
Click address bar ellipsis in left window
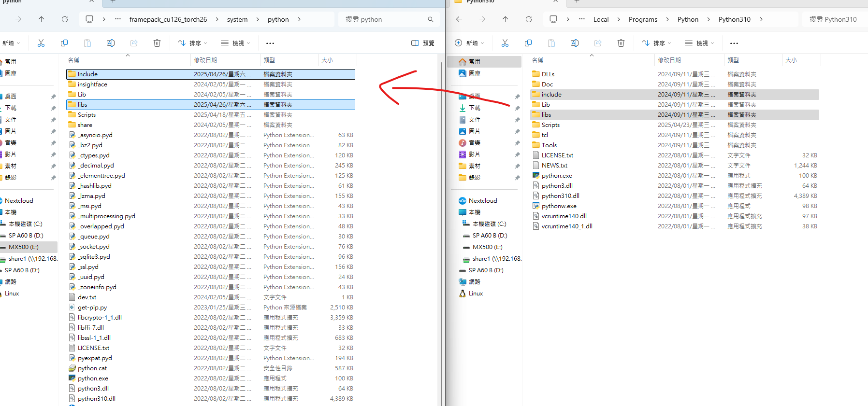coord(118,19)
